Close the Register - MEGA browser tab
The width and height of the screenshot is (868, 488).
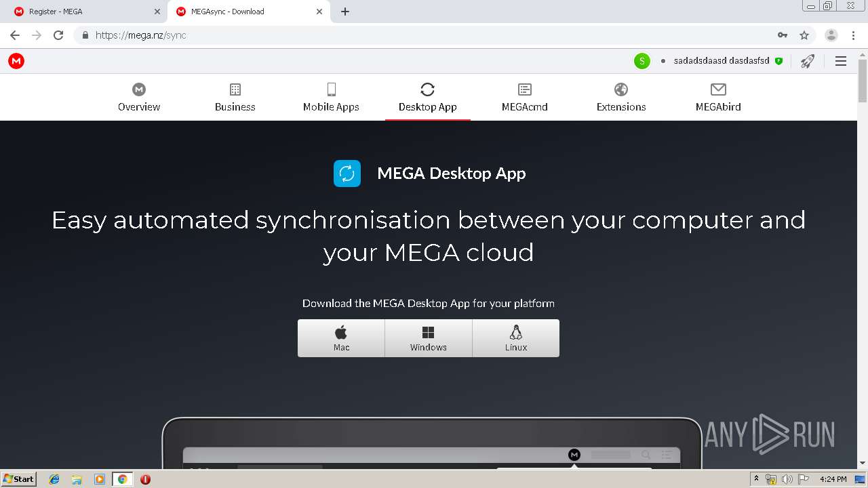click(157, 12)
